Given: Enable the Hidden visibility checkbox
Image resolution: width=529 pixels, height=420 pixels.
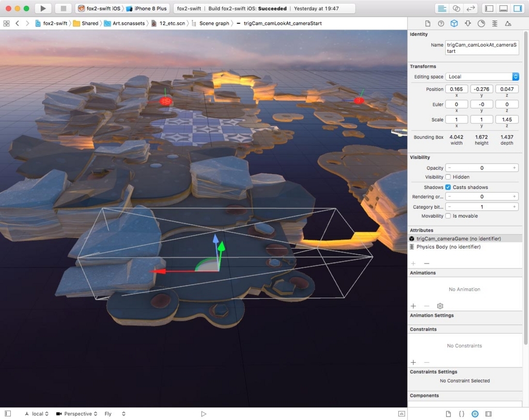Looking at the screenshot, I should (448, 177).
